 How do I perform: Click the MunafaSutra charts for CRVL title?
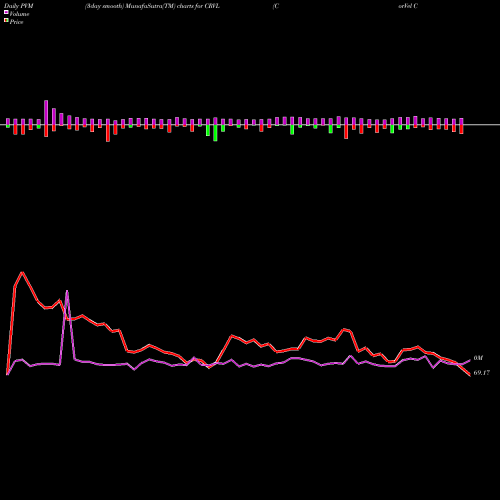coord(152,6)
